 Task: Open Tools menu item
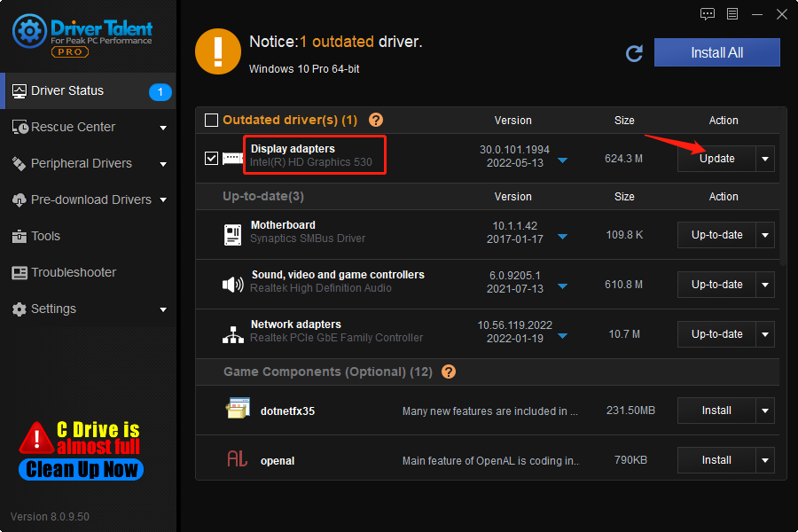coord(88,236)
